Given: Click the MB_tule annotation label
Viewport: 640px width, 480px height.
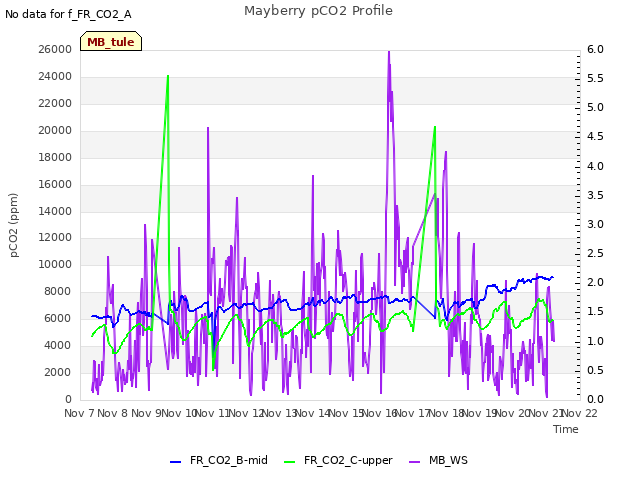Looking at the screenshot, I should tap(111, 41).
